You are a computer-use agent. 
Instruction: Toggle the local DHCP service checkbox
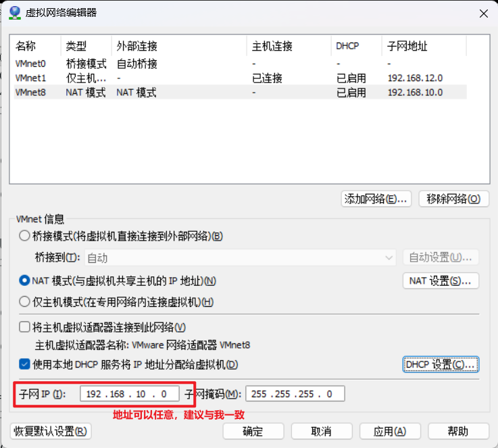click(x=25, y=364)
